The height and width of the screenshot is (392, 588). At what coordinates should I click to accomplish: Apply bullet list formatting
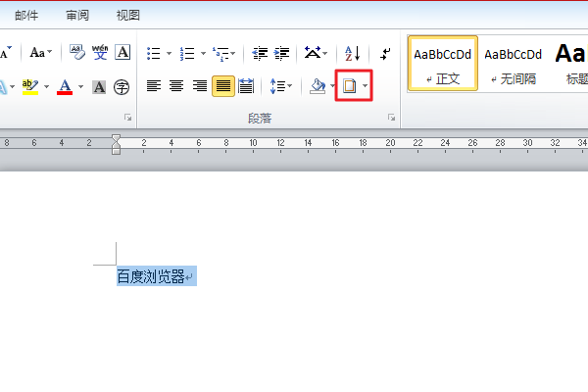[154, 53]
